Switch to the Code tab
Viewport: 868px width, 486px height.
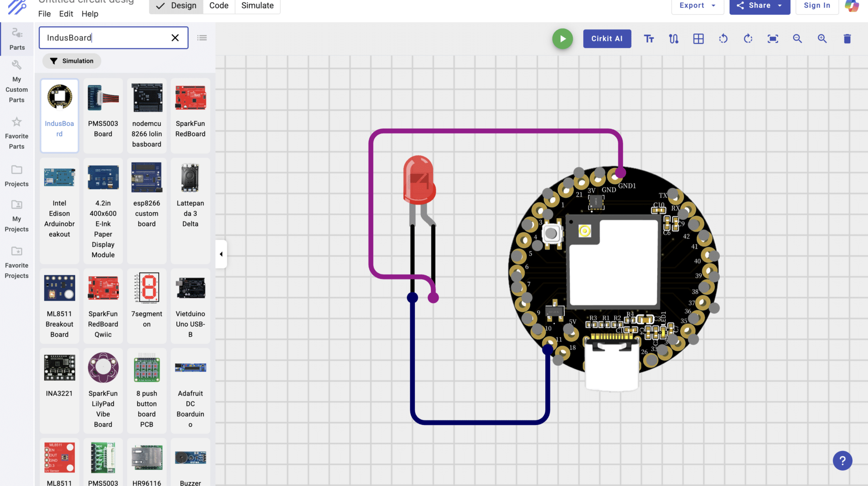coord(219,5)
